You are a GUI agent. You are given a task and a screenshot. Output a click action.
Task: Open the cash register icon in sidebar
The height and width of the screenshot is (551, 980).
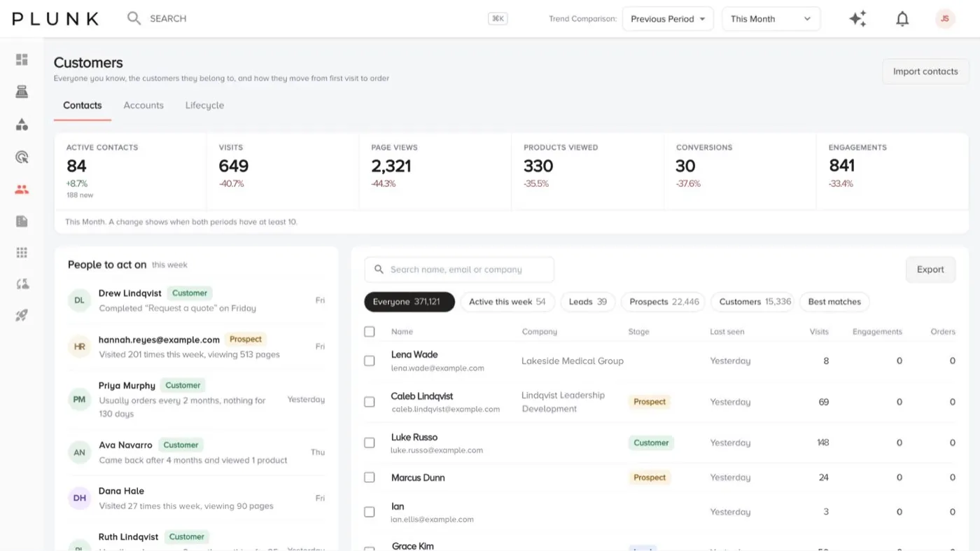point(22,92)
